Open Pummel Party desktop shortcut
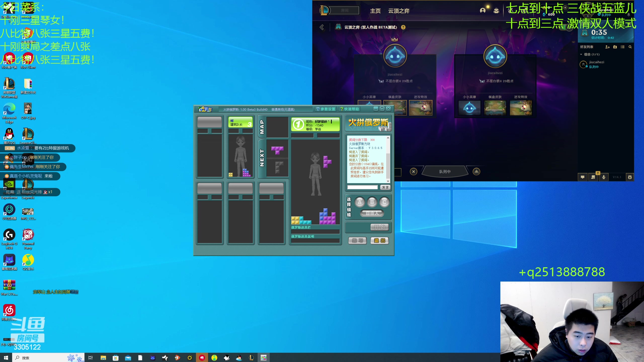 (x=28, y=239)
